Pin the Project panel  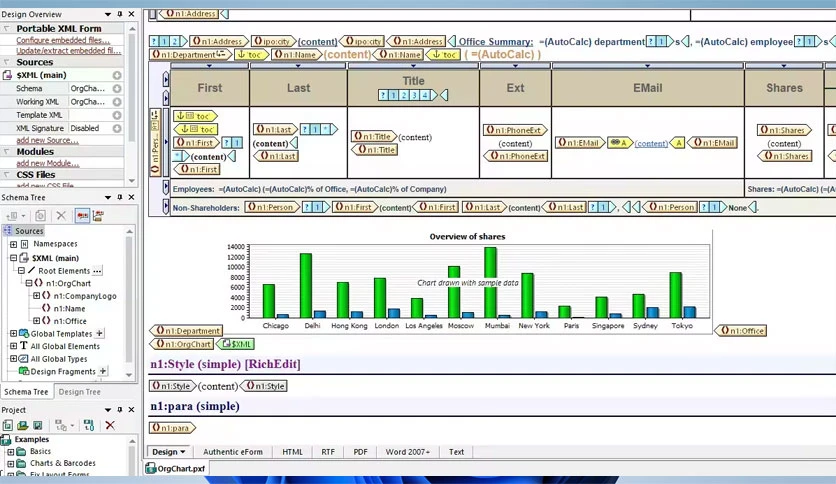point(120,409)
